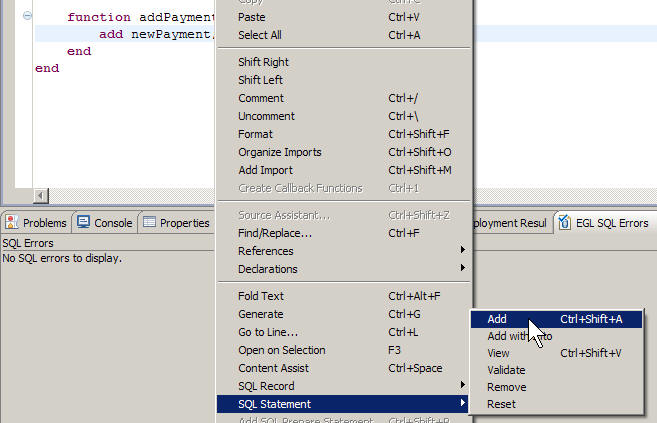Switch to the Problems tab
Screen dimensions: 657x423
[x=36, y=222]
